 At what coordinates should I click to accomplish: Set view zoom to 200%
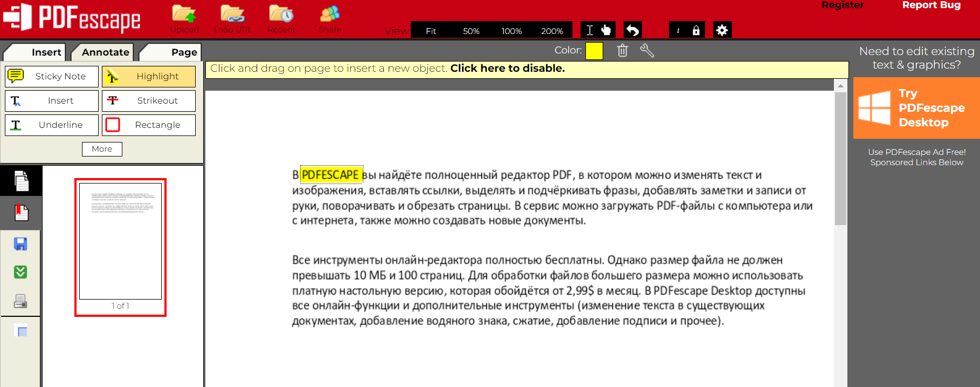point(552,31)
